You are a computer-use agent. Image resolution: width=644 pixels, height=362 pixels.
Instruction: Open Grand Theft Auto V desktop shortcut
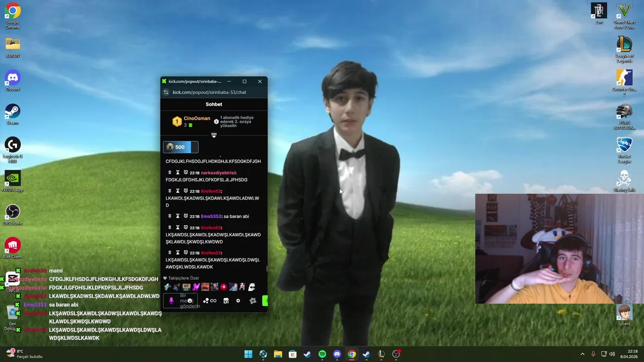click(624, 16)
